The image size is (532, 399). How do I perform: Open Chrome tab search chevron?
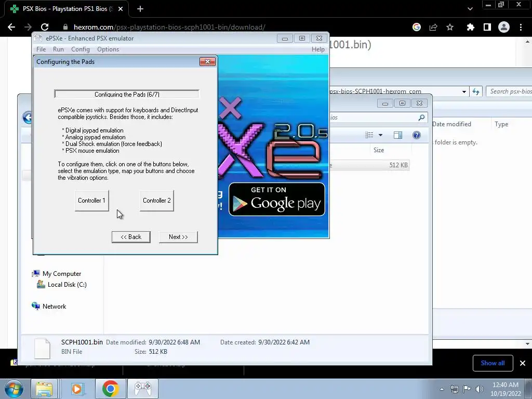pyautogui.click(x=470, y=9)
